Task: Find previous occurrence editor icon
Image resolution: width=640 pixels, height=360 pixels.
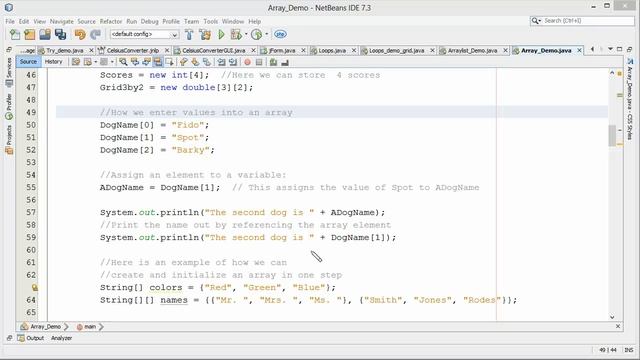Action: pyautogui.click(x=135, y=62)
